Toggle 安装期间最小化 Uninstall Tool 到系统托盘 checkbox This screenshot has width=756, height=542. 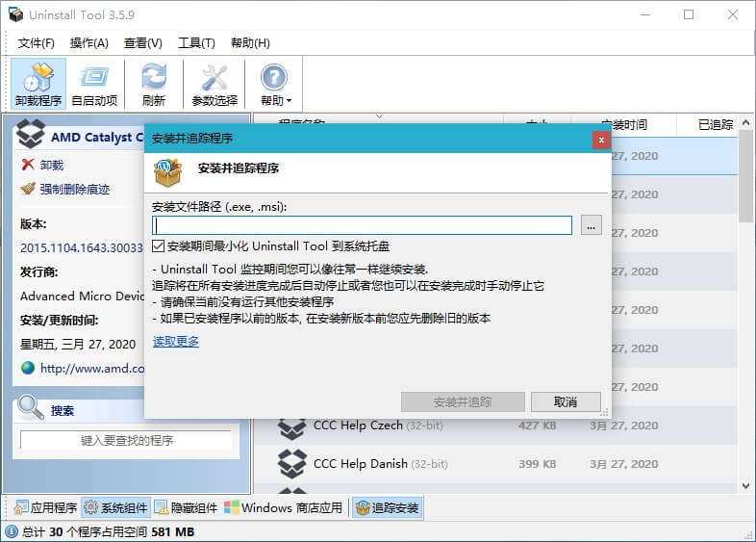coord(158,246)
